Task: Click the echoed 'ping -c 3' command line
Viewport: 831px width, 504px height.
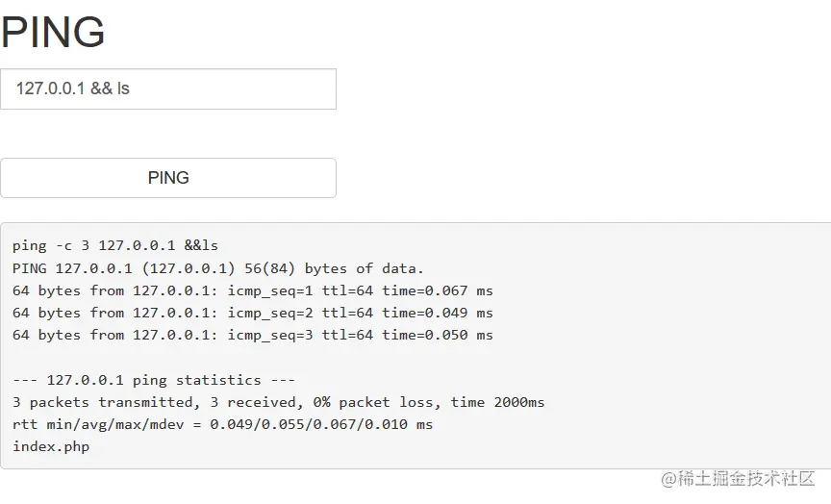Action: point(115,246)
